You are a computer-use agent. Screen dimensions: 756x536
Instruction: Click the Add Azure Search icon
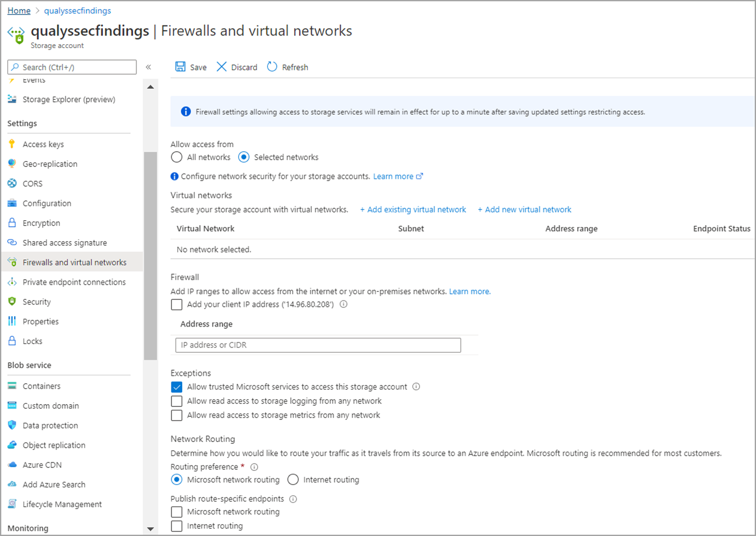12,484
